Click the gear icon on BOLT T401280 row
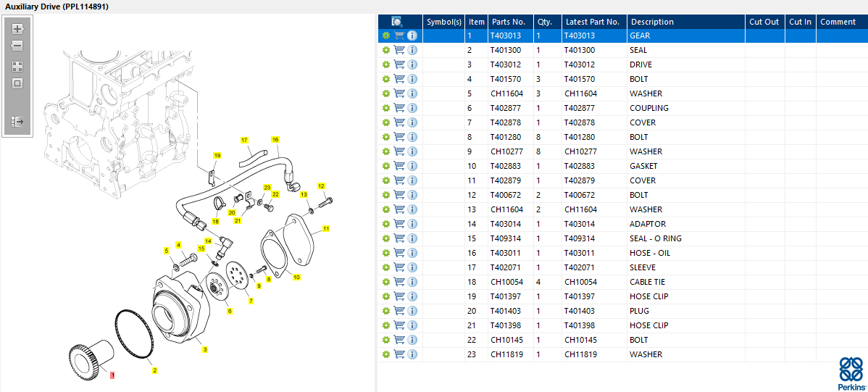Image resolution: width=868 pixels, height=392 pixels. point(386,137)
